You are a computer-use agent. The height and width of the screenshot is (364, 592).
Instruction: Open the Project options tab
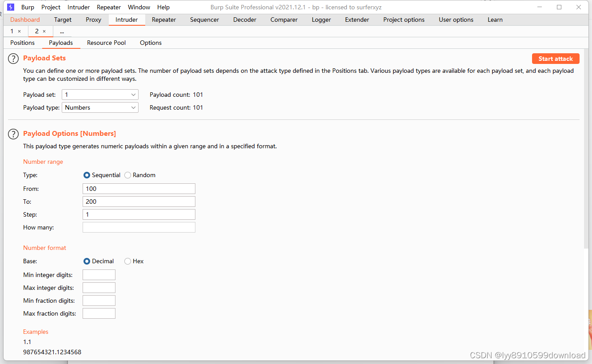[404, 20]
